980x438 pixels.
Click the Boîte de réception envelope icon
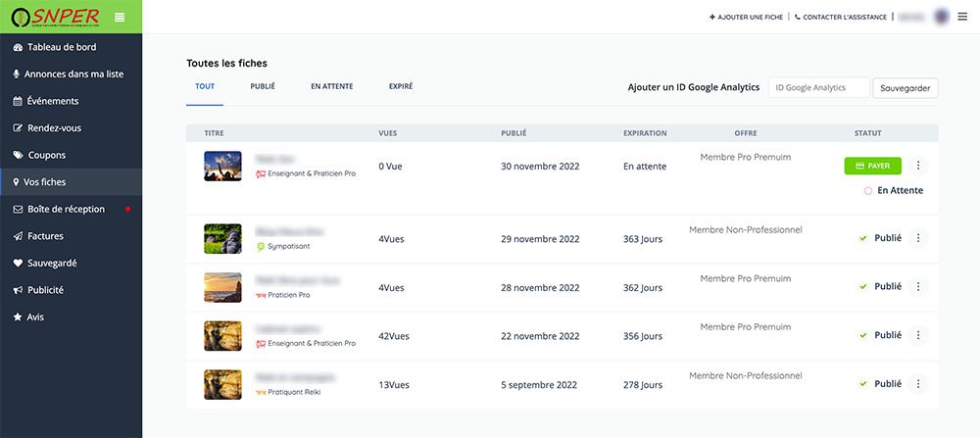18,209
